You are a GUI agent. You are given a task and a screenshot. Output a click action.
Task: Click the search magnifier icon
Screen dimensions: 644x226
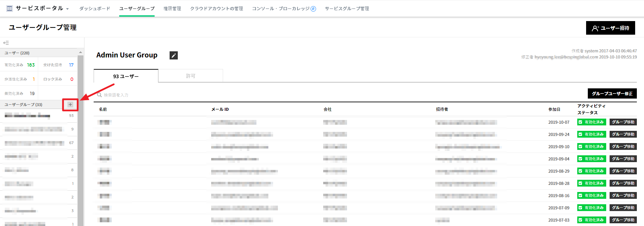tap(99, 95)
